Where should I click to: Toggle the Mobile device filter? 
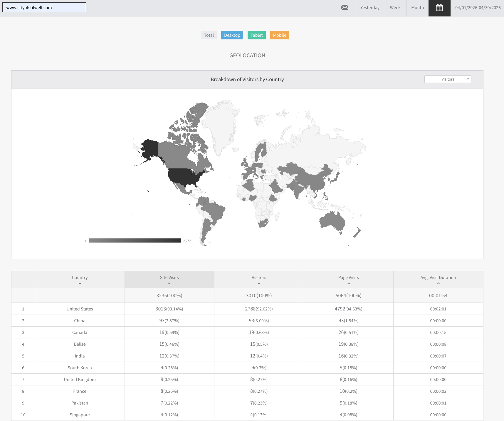[280, 35]
